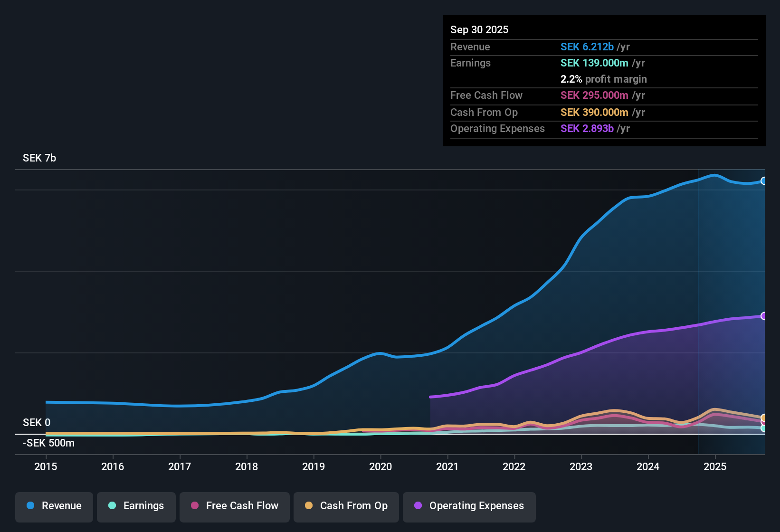Click the 2019 x-axis label
This screenshot has height=532, width=780.
[x=314, y=466]
